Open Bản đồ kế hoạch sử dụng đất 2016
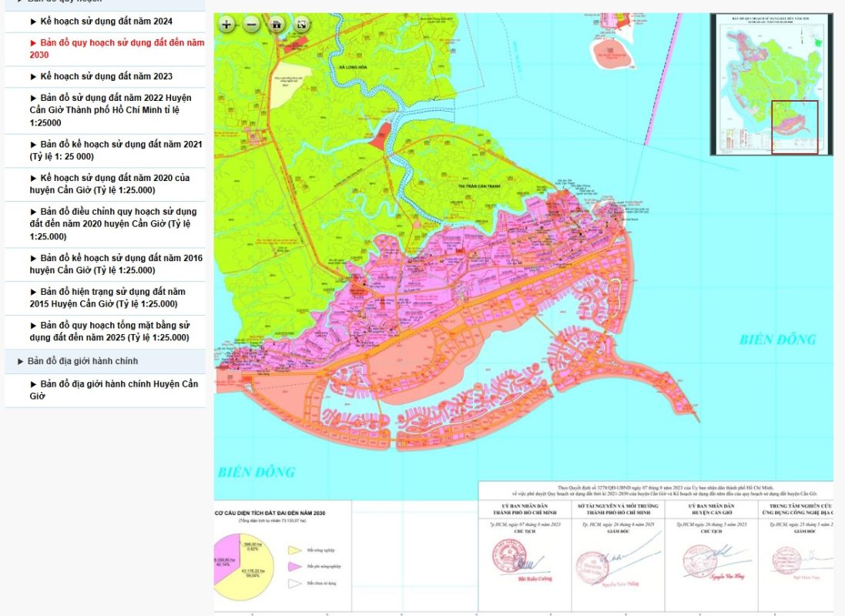The width and height of the screenshot is (845, 616). pos(116,264)
